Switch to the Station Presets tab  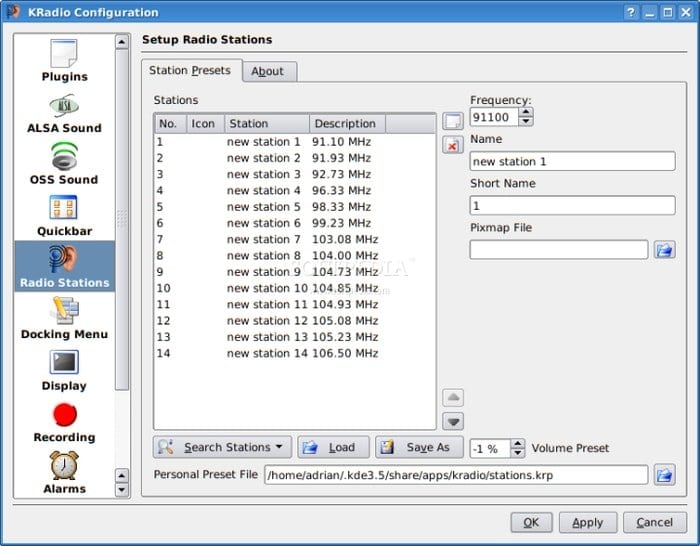coord(190,71)
